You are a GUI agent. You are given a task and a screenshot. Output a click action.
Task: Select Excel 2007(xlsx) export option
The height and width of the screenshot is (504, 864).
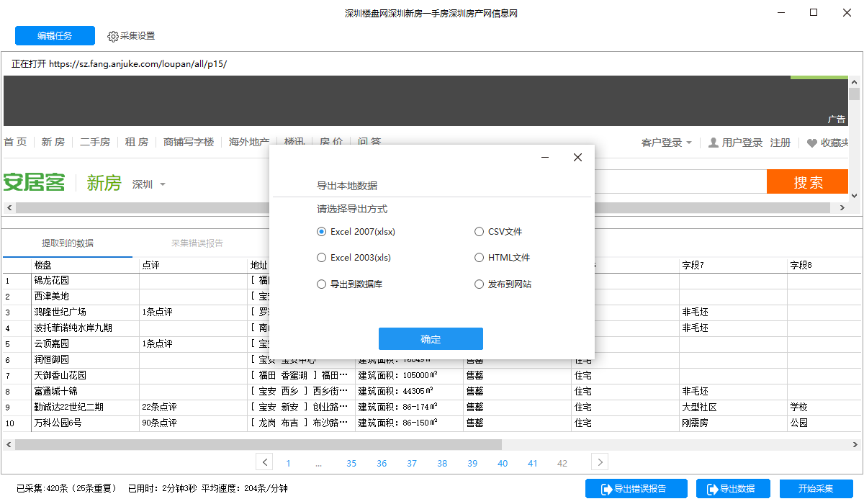click(356, 232)
